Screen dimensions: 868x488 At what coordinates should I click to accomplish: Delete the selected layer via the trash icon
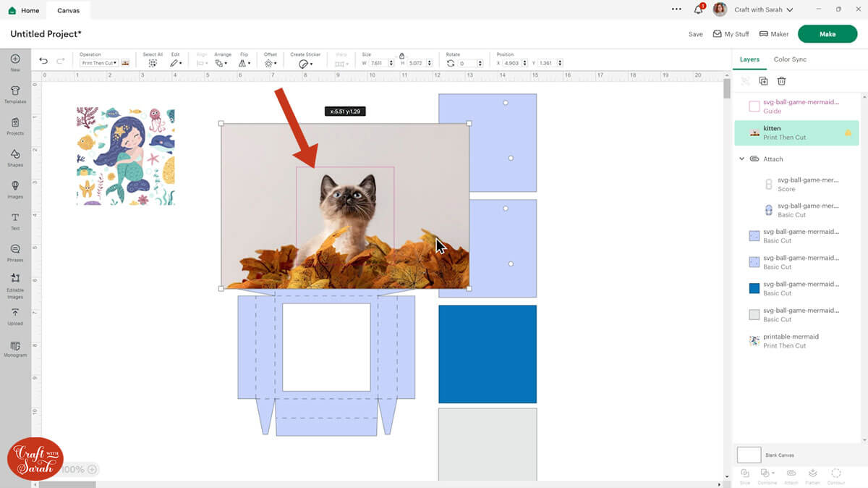click(781, 81)
